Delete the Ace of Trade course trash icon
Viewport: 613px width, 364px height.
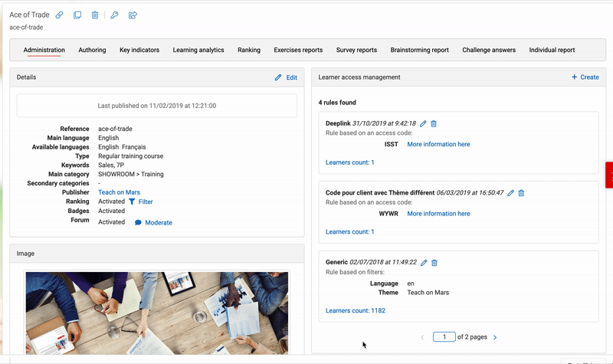95,15
